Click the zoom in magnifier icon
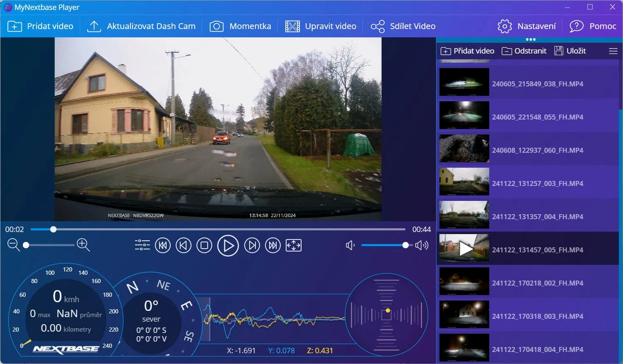Viewport: 623px width, 364px height. click(83, 245)
